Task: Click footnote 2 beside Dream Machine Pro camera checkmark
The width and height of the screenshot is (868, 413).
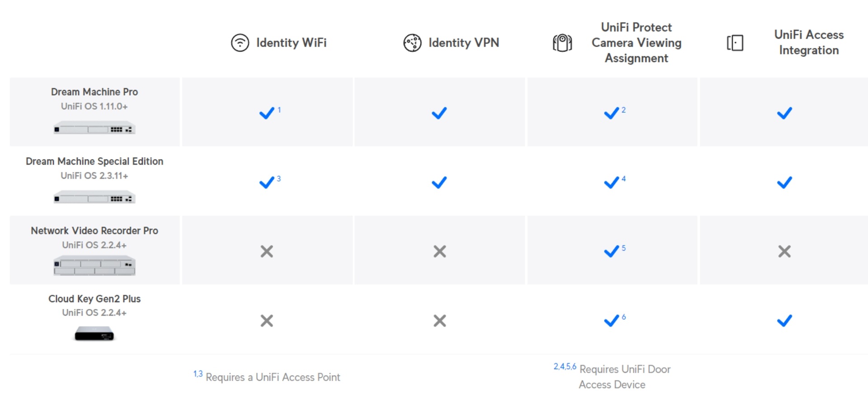Action: pyautogui.click(x=623, y=110)
